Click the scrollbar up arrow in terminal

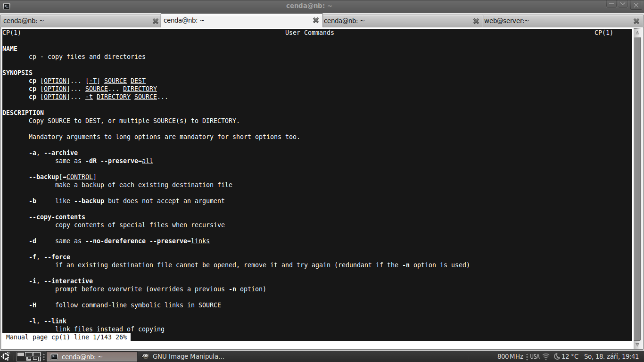tap(637, 33)
